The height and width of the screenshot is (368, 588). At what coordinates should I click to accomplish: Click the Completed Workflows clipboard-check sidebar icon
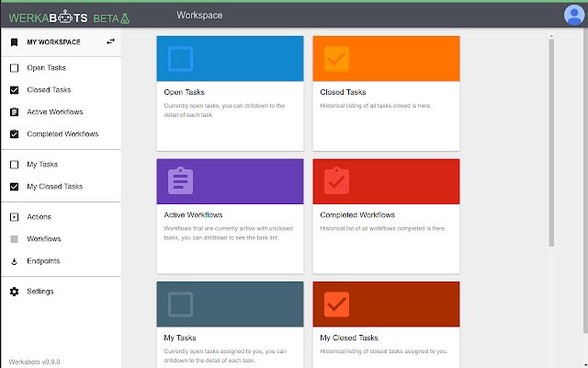point(15,134)
